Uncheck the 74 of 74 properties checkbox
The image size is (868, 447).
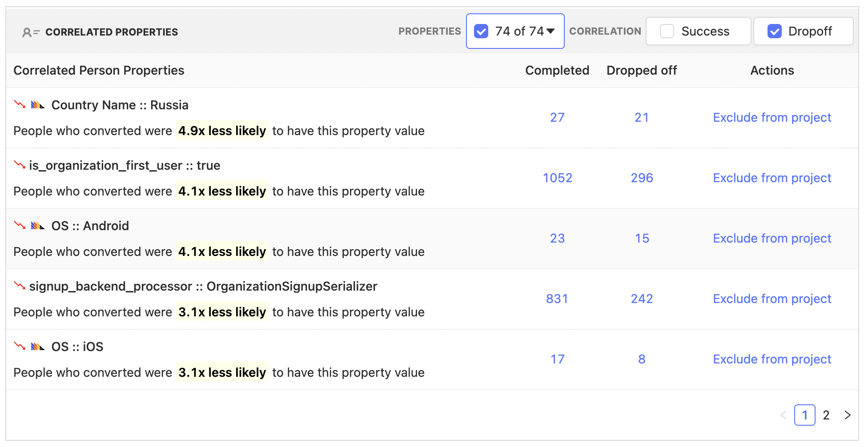(481, 31)
